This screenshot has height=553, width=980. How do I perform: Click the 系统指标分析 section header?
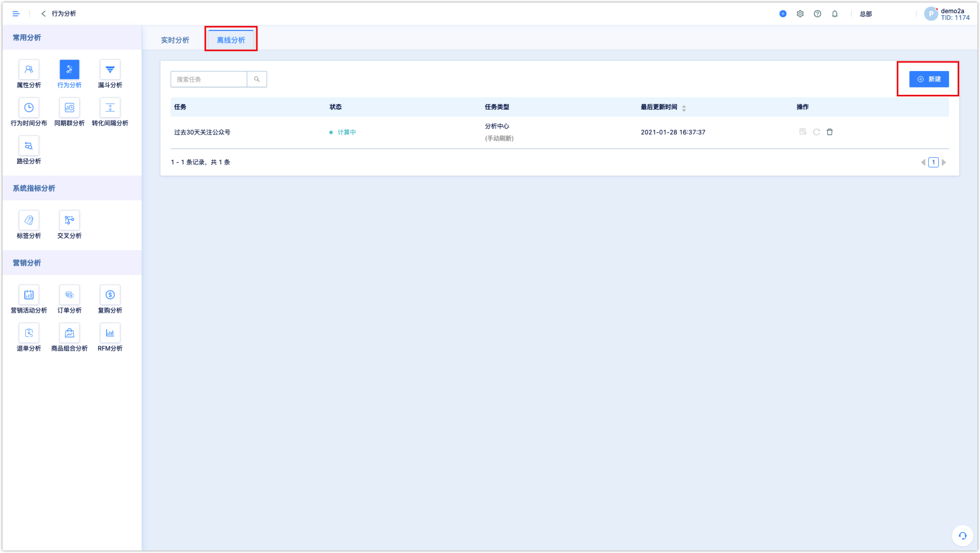pyautogui.click(x=34, y=188)
